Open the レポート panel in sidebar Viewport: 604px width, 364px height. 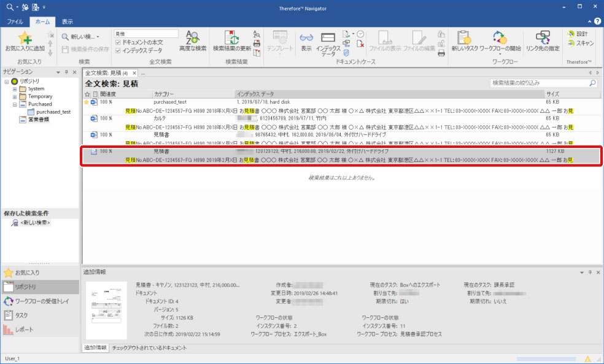23,330
